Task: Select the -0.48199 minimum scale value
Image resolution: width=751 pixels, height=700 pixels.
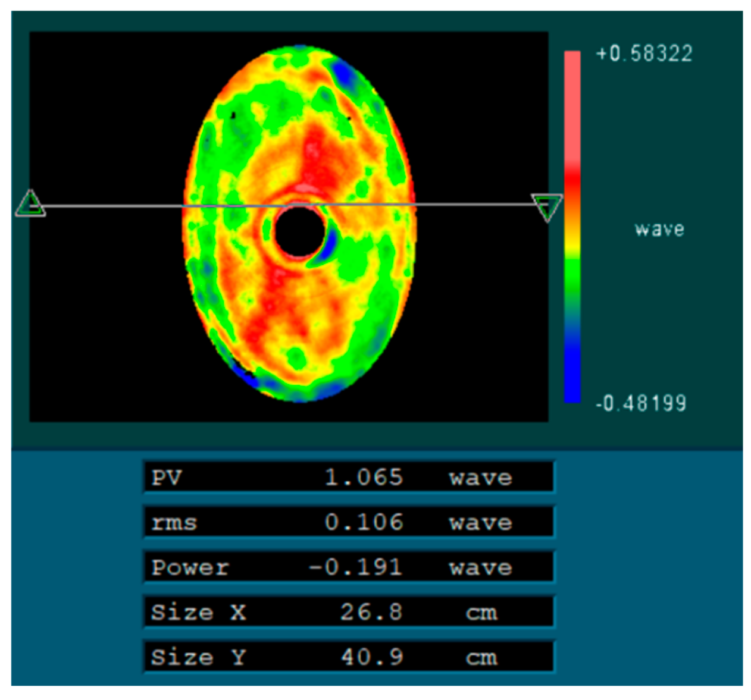Action: pos(641,404)
